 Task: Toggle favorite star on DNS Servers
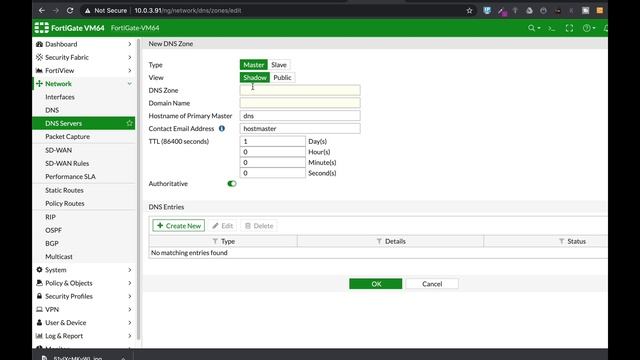coord(129,123)
